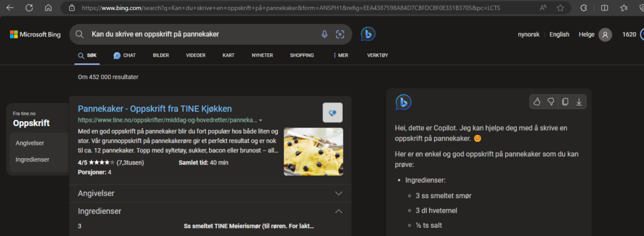Switch to the CHAT tab
Image resolution: width=644 pixels, height=236 pixels.
(125, 55)
